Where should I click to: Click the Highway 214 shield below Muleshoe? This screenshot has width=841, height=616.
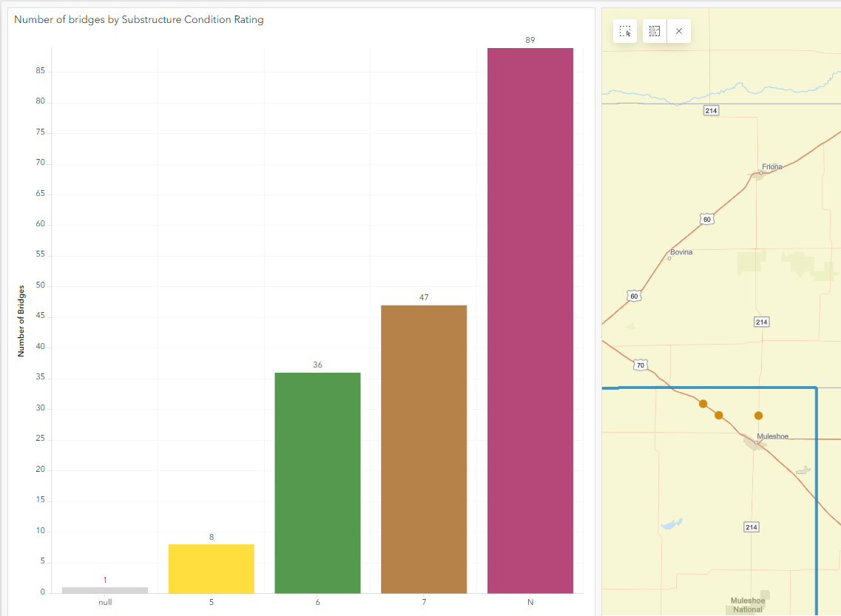[x=752, y=527]
